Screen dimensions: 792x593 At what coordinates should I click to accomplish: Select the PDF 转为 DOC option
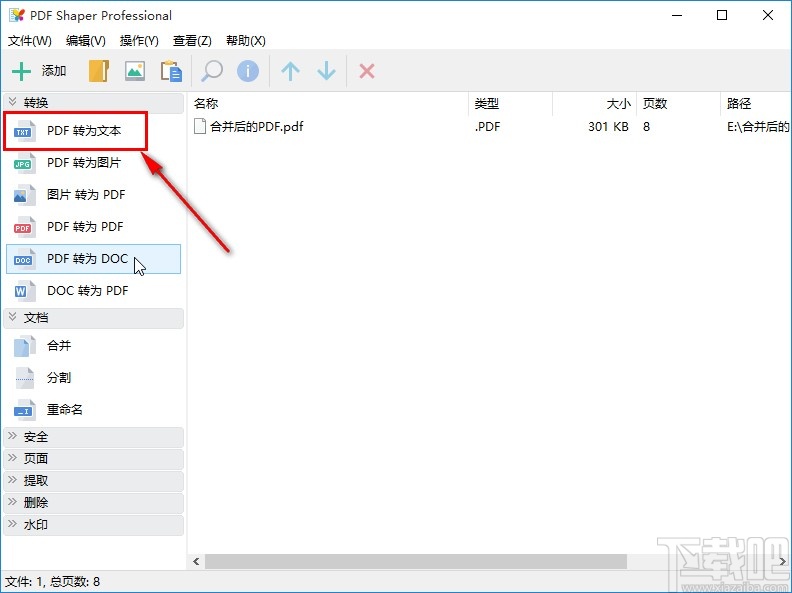tap(93, 259)
